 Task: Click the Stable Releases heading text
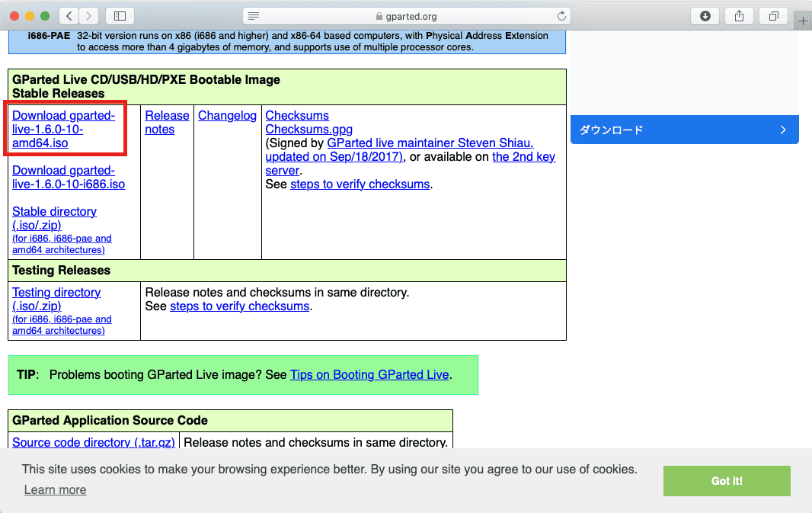pyautogui.click(x=58, y=93)
